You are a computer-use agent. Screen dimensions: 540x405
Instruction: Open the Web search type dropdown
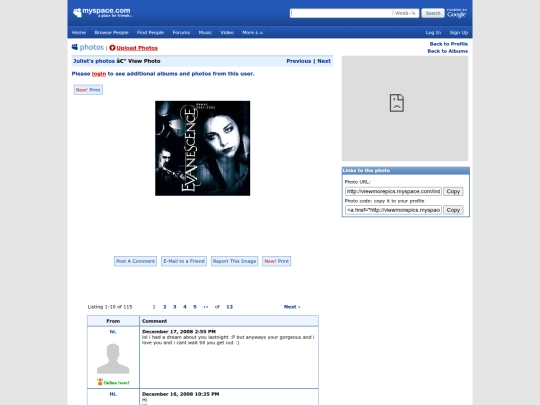point(405,13)
